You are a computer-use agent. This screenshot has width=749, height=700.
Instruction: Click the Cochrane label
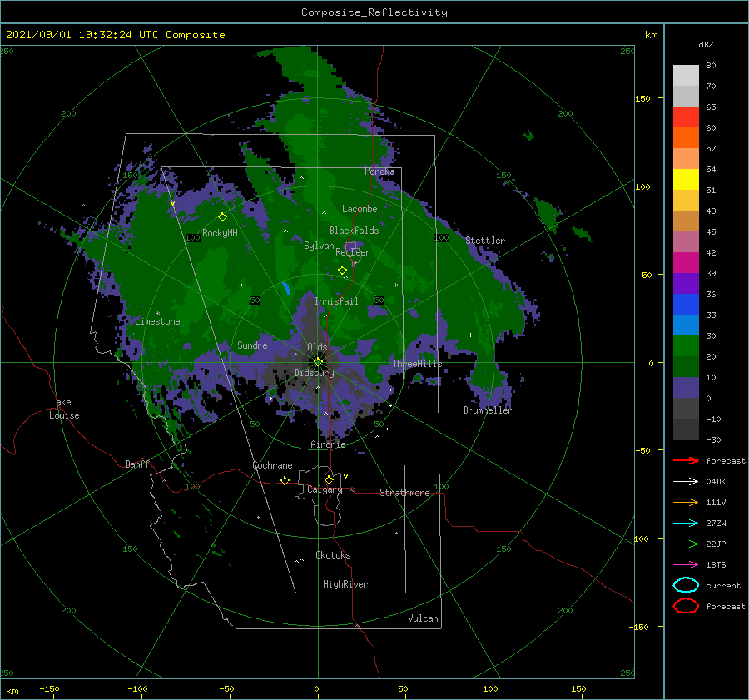pos(272,465)
